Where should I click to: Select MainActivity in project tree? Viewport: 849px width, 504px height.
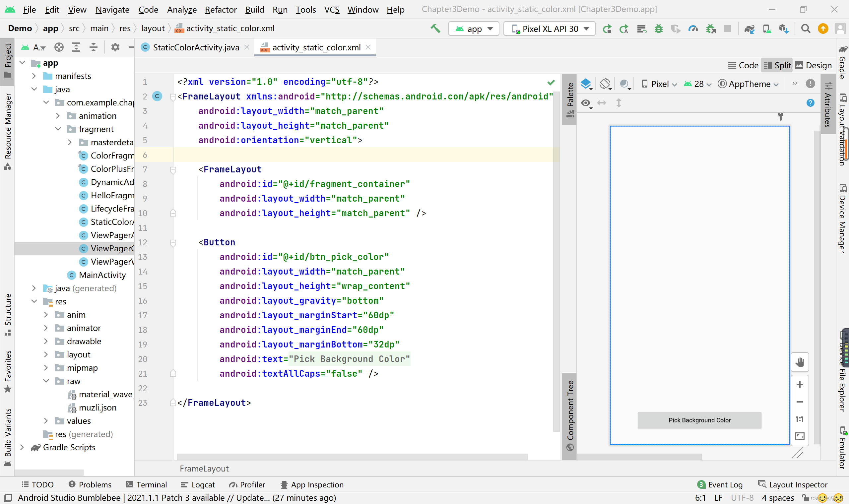[102, 275]
